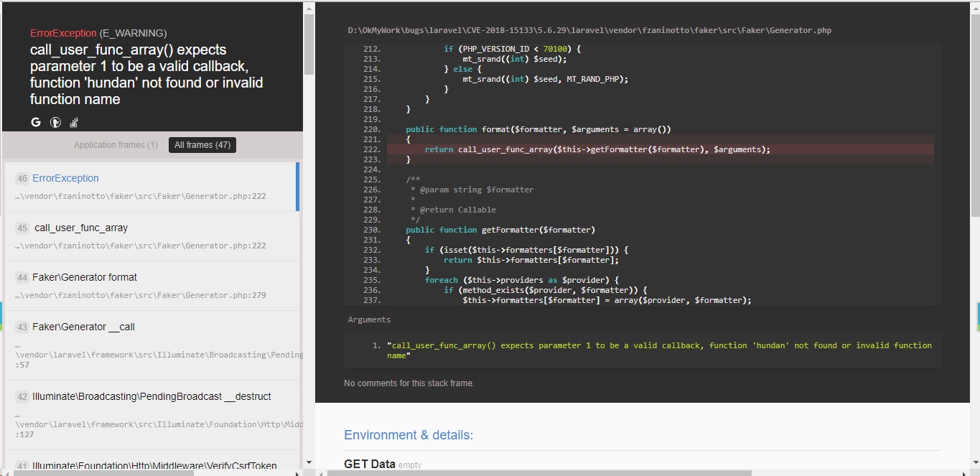The image size is (980, 476).
Task: Select frame 41 VerifyCsrfToken
Action: click(151, 460)
